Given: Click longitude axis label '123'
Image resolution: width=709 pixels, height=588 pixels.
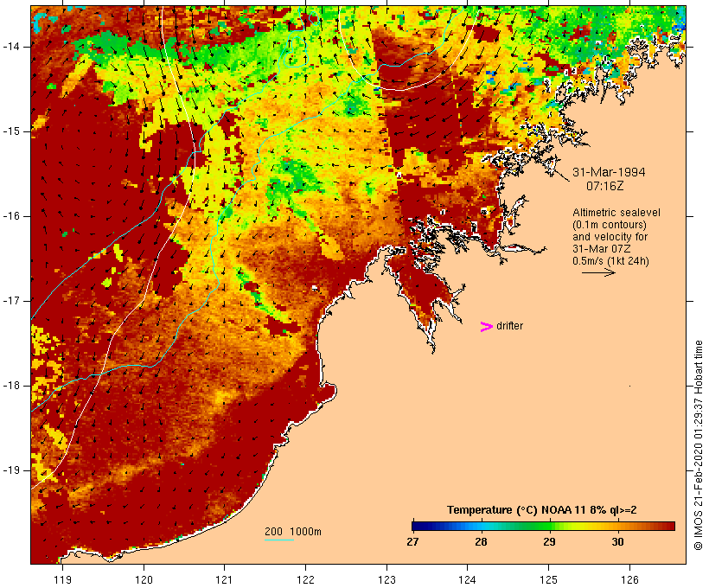Looking at the screenshot, I should pos(386,579).
